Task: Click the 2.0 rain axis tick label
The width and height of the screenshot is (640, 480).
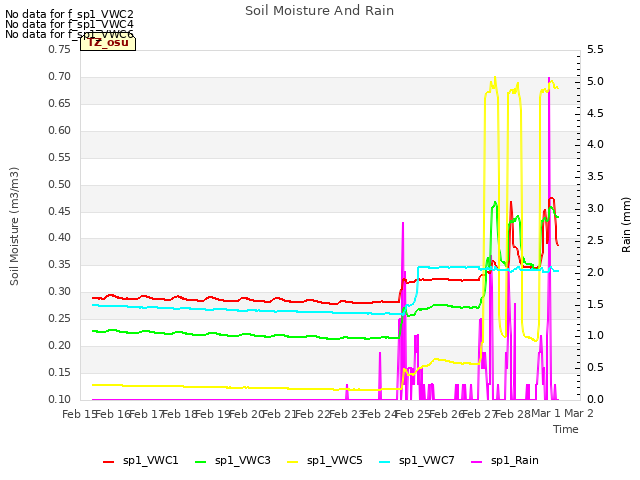Action: 595,272
